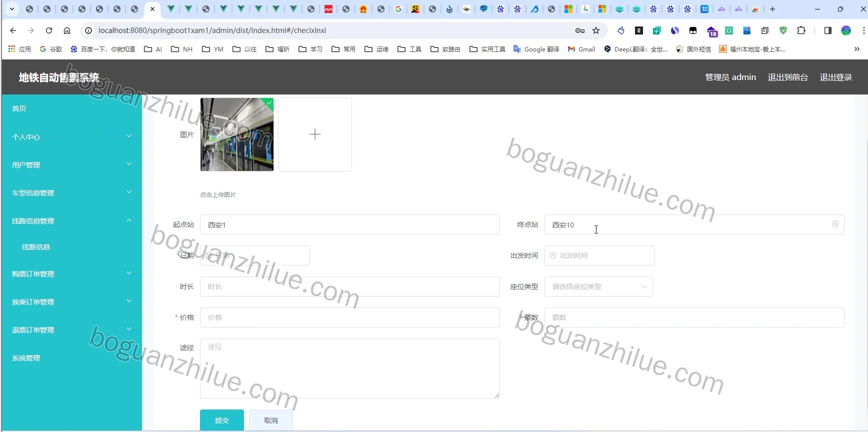Expand the 用户管理 sidebar menu
This screenshot has height=432, width=868.
(71, 164)
